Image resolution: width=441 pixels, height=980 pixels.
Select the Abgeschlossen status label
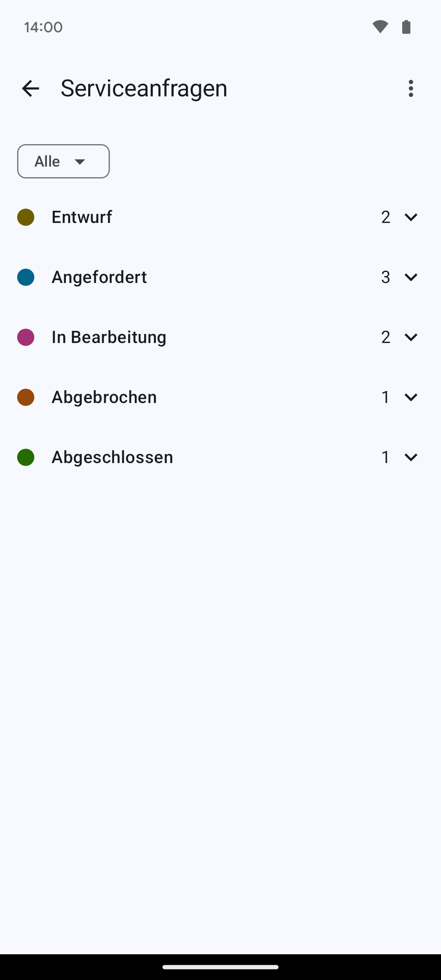click(112, 457)
